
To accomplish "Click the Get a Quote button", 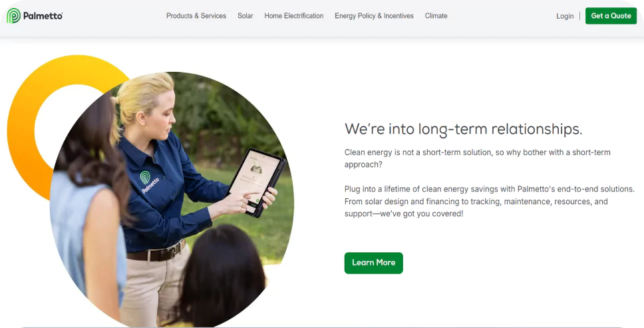I will pos(611,16).
